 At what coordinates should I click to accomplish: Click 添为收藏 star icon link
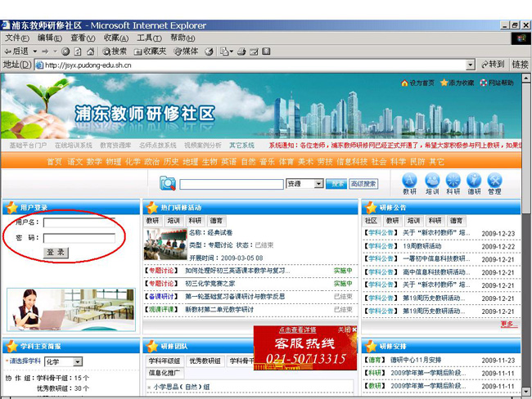(x=457, y=83)
